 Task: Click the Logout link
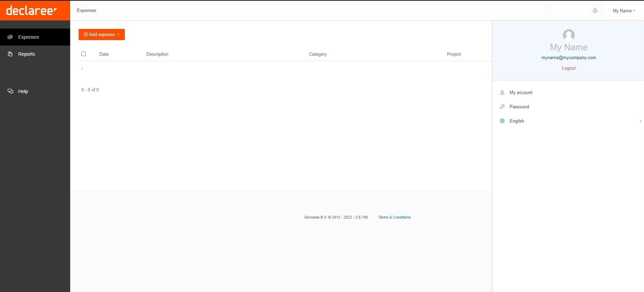coord(568,68)
